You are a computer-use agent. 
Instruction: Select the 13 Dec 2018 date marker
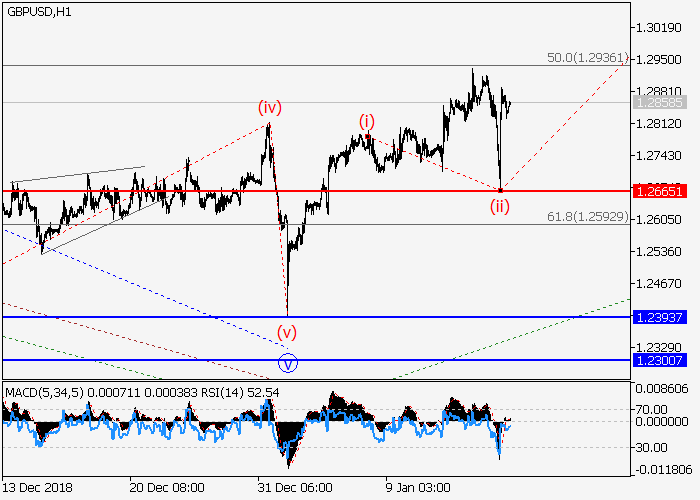38,489
